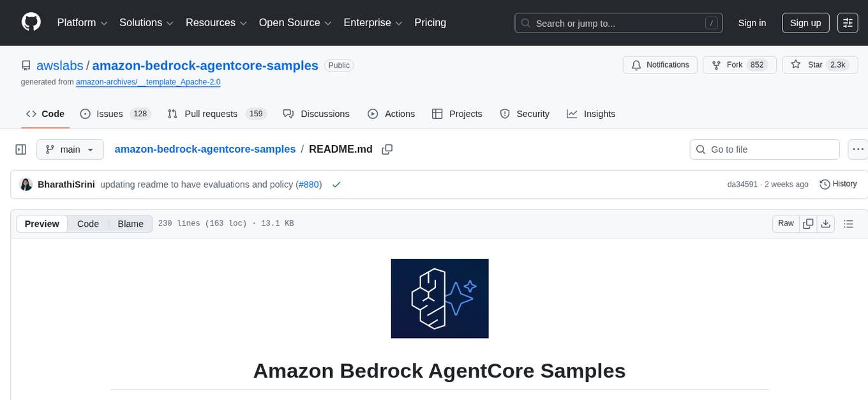Image resolution: width=868 pixels, height=400 pixels.
Task: Expand the main branch selector
Action: pos(70,149)
